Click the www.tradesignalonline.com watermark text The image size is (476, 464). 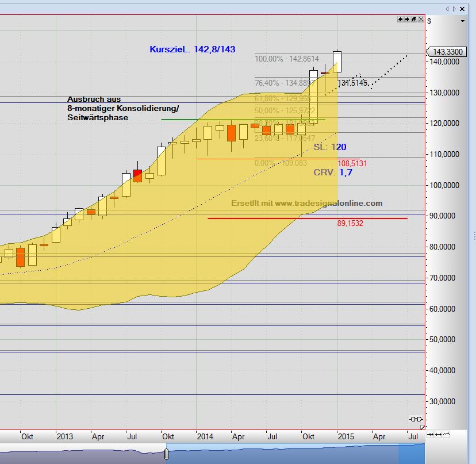(306, 203)
